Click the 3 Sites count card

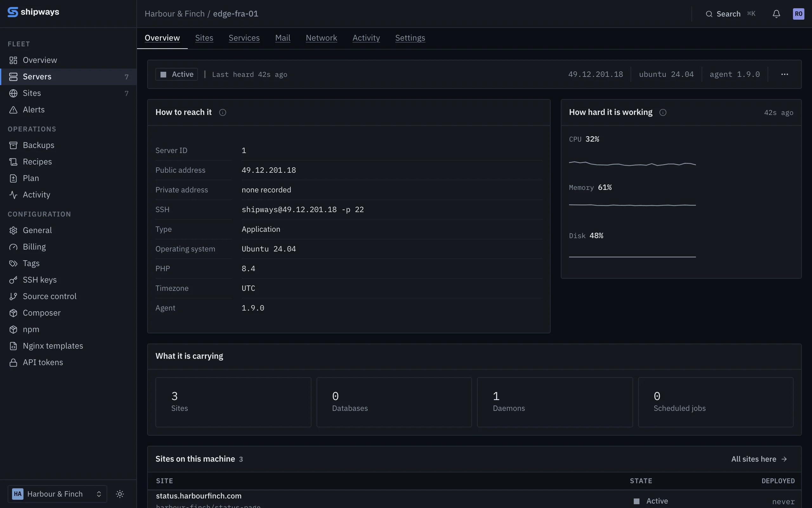click(233, 402)
